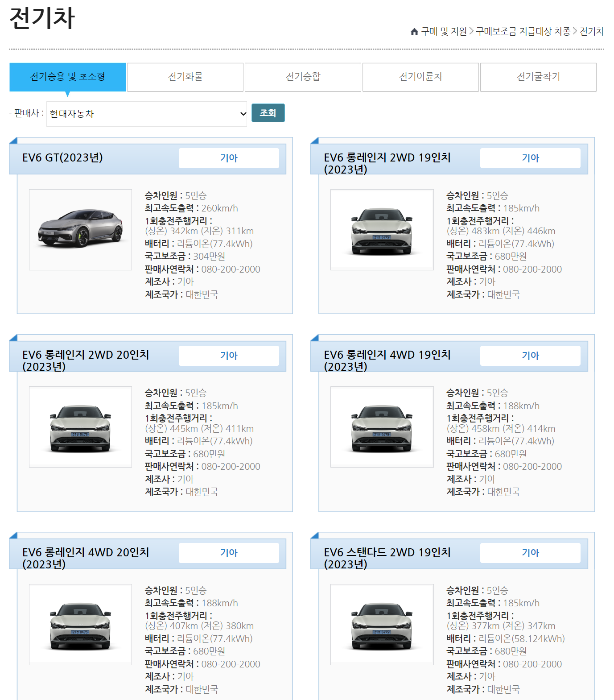614x700 pixels.
Task: Click the EV6 롱레인지 2WD 20인치 (2023년) title
Action: pyautogui.click(x=86, y=360)
